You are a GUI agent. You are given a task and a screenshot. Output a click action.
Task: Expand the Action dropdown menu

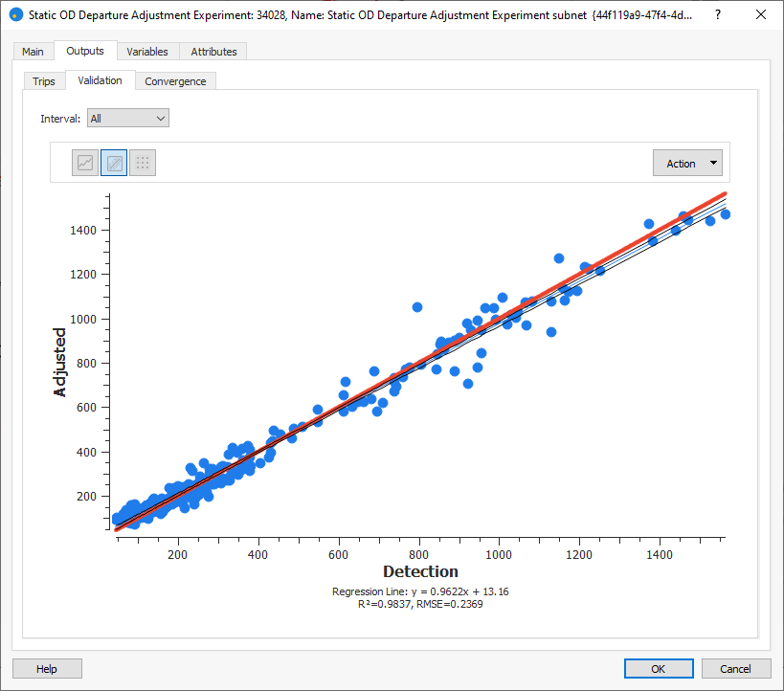point(687,164)
